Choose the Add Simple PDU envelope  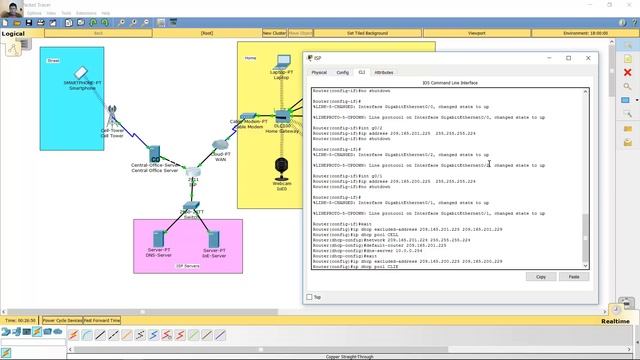click(628, 129)
